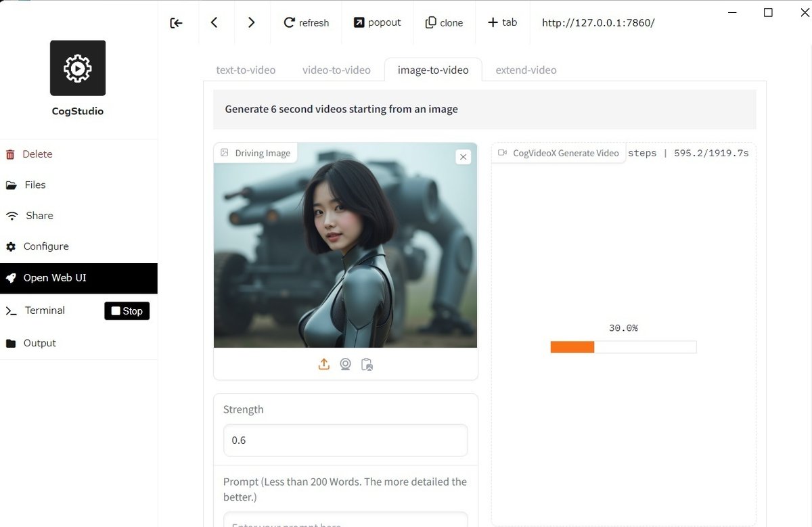Viewport: 812px width, 527px height.
Task: Switch to the extend-video tab
Action: (x=525, y=70)
